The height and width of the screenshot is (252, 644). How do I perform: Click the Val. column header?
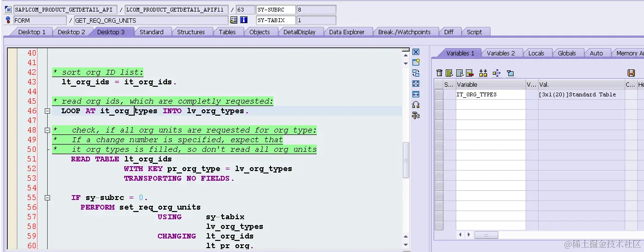pos(580,84)
